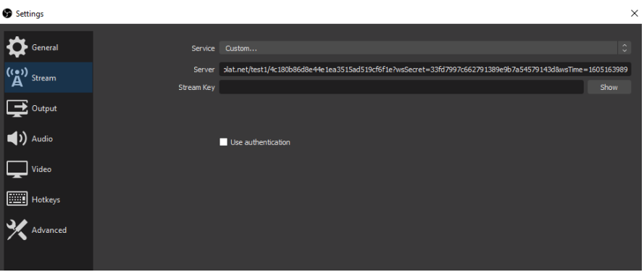Select the Stream settings tab
Screen dimensions: 644x272
tap(49, 78)
